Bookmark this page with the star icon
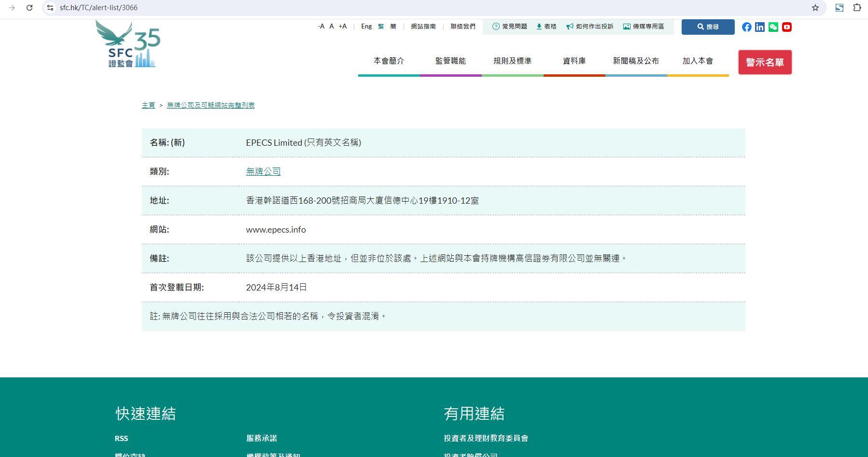 (x=815, y=8)
